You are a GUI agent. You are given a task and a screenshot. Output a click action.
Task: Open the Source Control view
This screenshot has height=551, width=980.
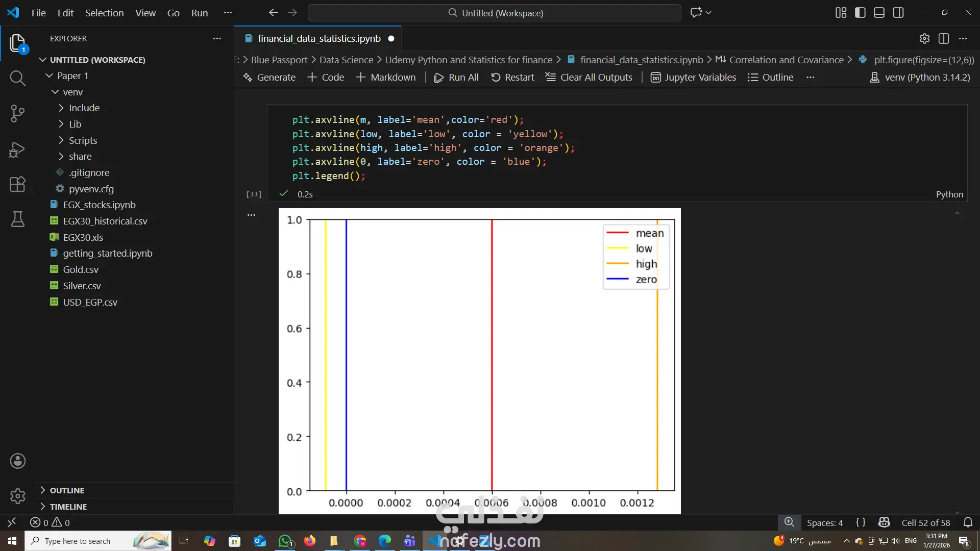(17, 113)
